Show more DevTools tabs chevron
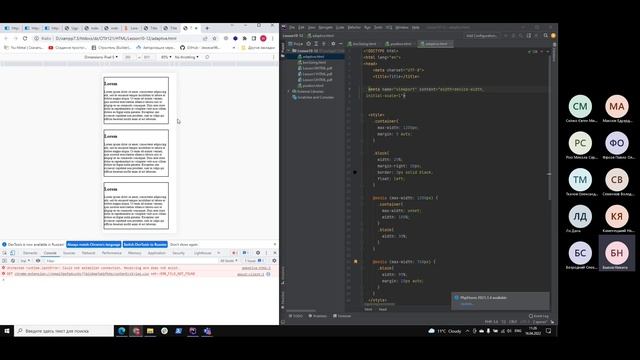Screen dimensions: 640x360 (219, 253)
